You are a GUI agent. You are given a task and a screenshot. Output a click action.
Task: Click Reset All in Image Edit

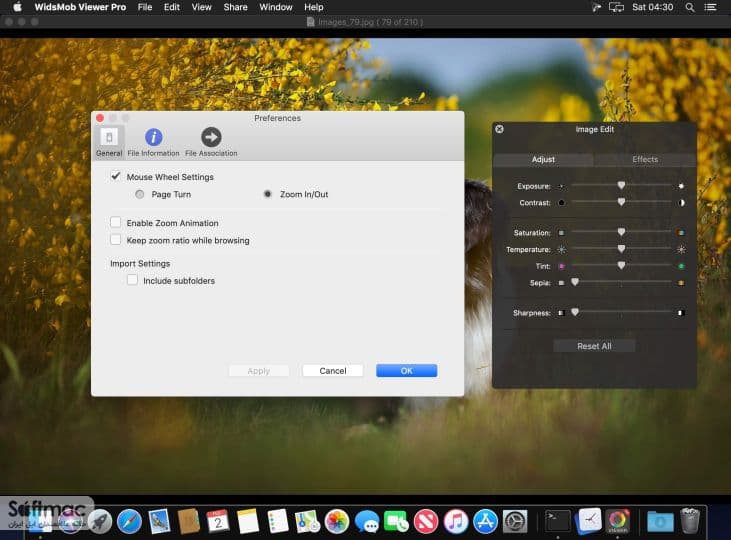[594, 346]
